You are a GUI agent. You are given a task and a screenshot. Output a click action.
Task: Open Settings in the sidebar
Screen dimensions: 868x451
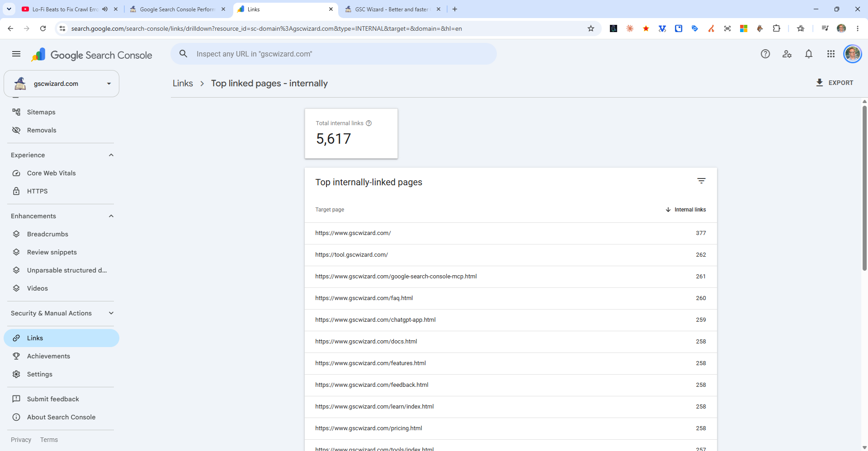click(61, 374)
